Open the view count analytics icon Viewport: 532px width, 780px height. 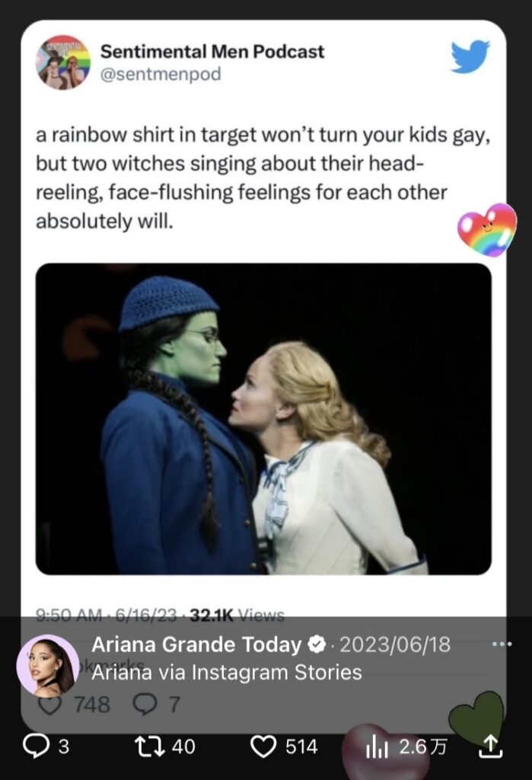coord(376,748)
